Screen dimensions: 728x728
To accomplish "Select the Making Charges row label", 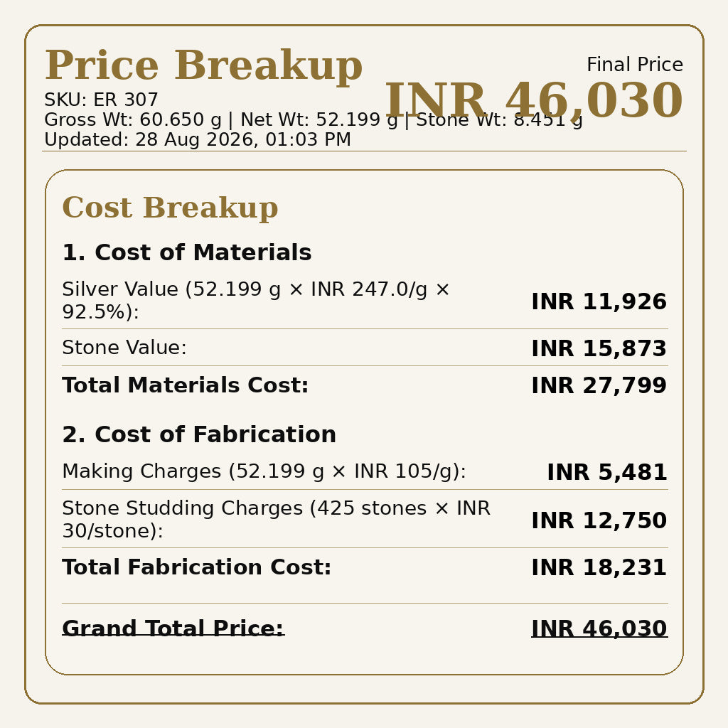I will (264, 471).
